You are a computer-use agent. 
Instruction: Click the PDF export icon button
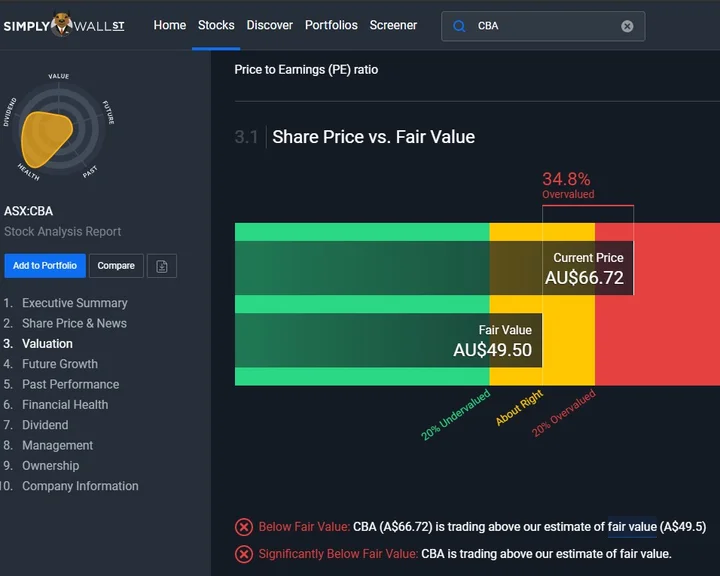click(162, 266)
